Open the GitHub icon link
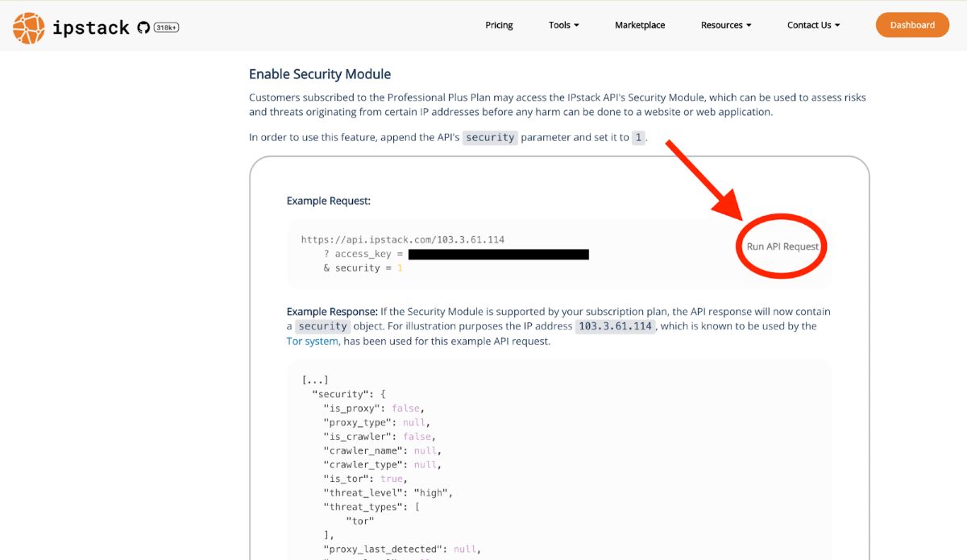 (x=143, y=27)
